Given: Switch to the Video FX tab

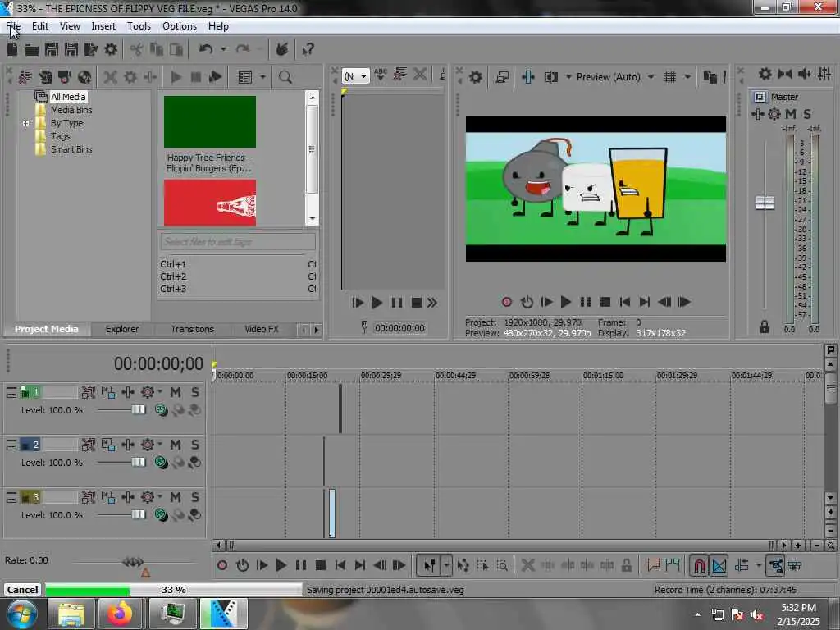Looking at the screenshot, I should click(x=262, y=329).
